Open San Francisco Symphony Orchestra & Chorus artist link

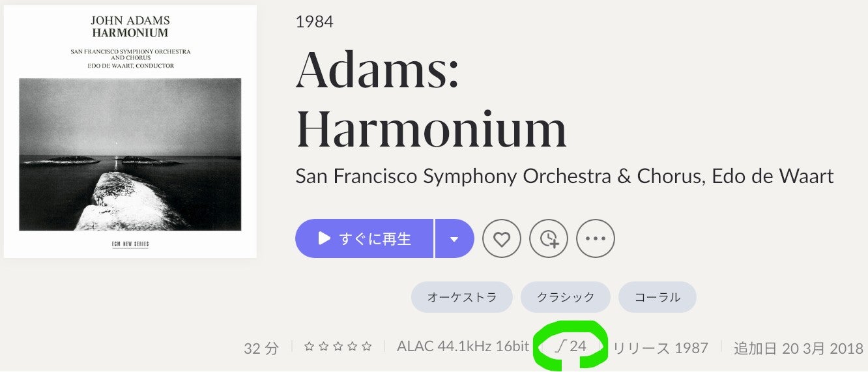[x=497, y=176]
